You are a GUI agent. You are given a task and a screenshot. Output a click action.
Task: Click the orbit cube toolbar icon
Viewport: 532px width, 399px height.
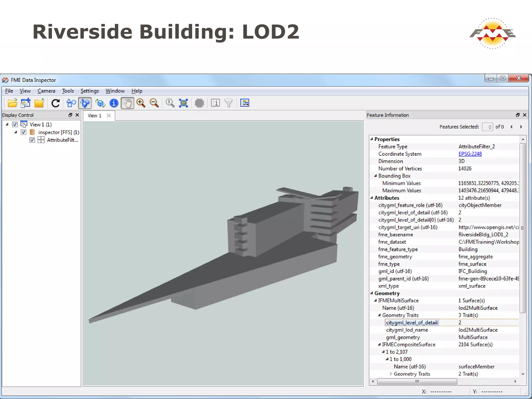tap(100, 103)
